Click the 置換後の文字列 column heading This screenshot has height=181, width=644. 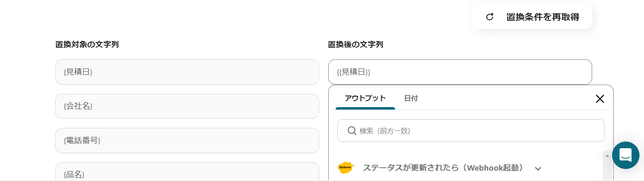(355, 44)
